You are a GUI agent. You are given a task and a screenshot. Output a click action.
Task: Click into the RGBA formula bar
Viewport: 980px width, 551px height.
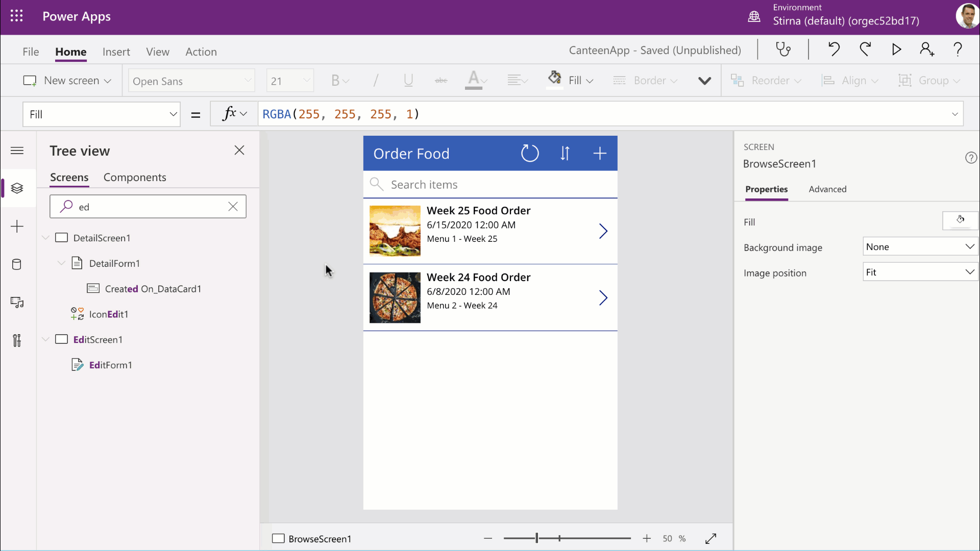[602, 114]
